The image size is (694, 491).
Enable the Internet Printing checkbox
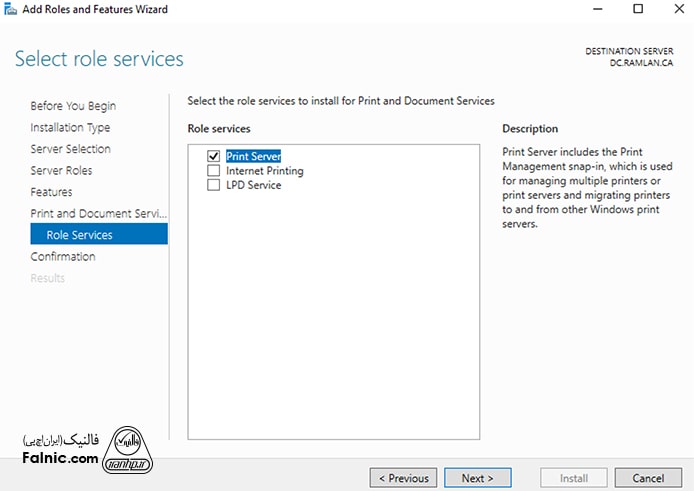coord(213,171)
